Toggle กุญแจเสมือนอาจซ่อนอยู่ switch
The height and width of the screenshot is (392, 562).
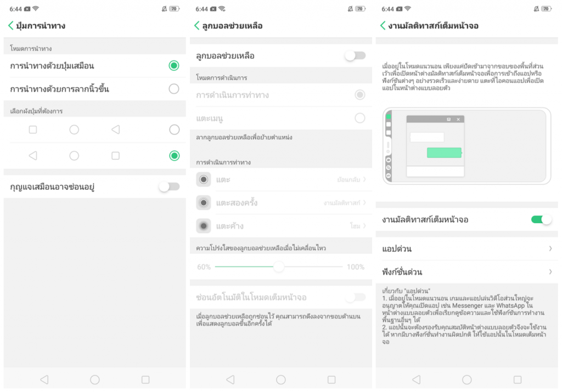click(x=169, y=186)
